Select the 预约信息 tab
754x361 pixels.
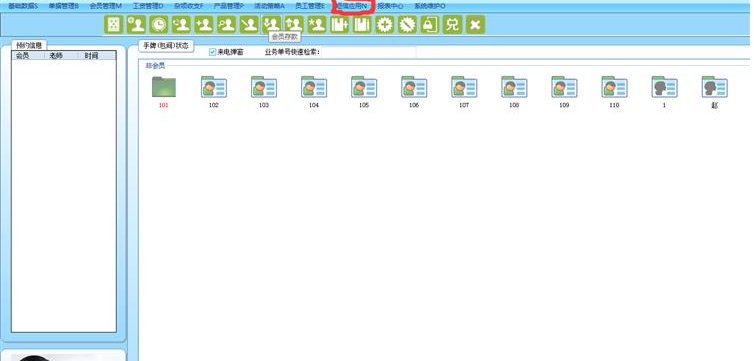pos(29,45)
